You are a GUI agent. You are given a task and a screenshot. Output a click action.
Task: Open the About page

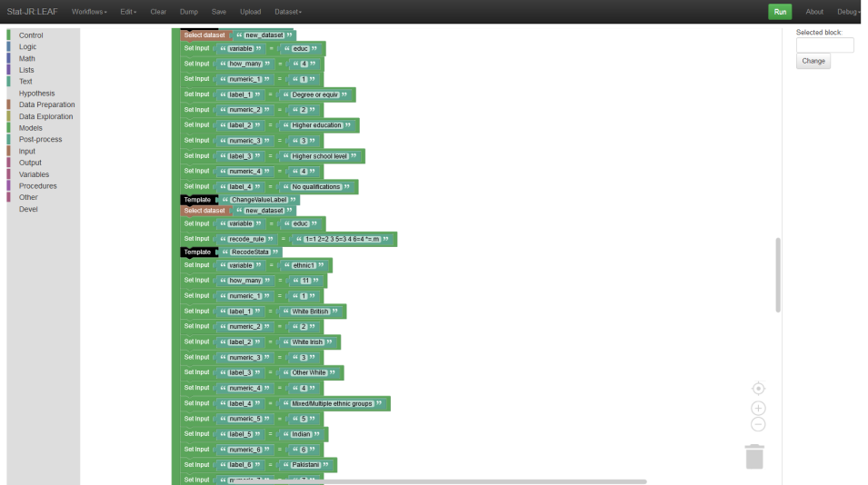point(814,12)
